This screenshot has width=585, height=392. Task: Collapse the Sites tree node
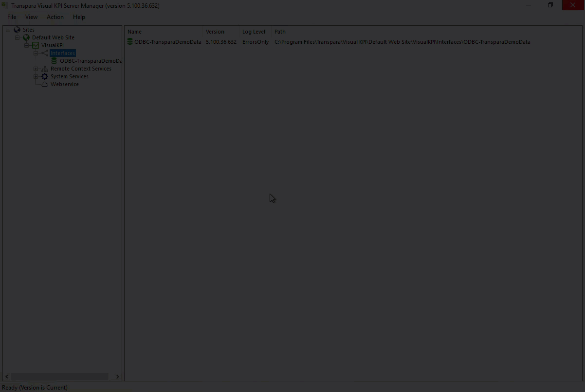8,30
